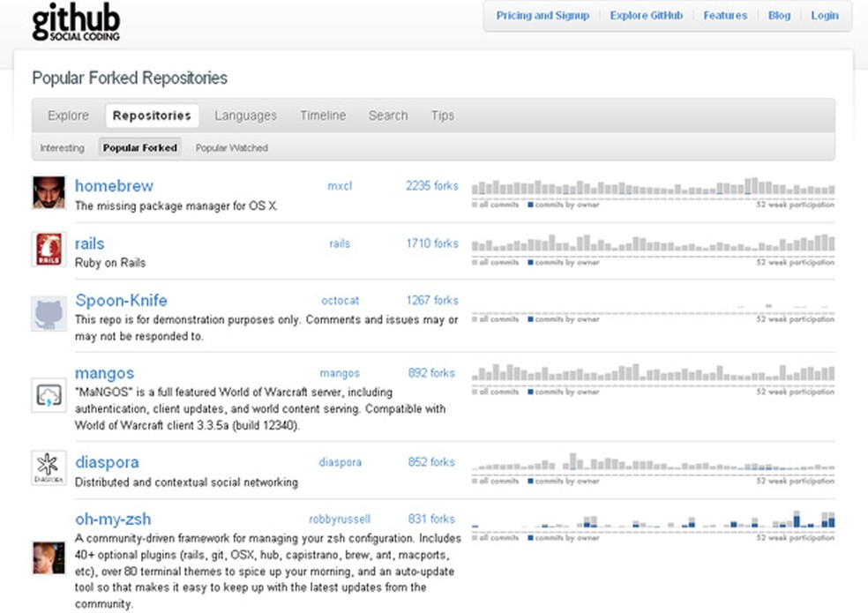Click the mxcl owner link
This screenshot has height=613, width=868.
coord(340,186)
